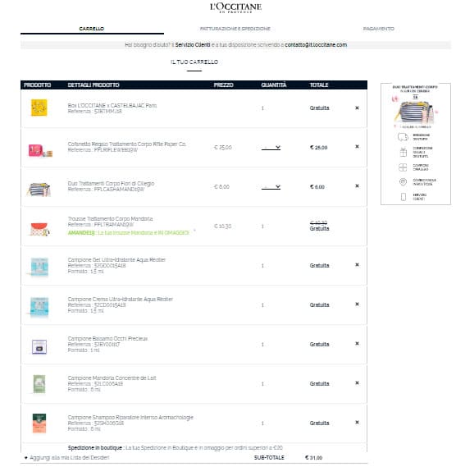Expand Aggiungi alla mia Lista dei Desideri
The width and height of the screenshot is (456, 476).
[x=66, y=457]
